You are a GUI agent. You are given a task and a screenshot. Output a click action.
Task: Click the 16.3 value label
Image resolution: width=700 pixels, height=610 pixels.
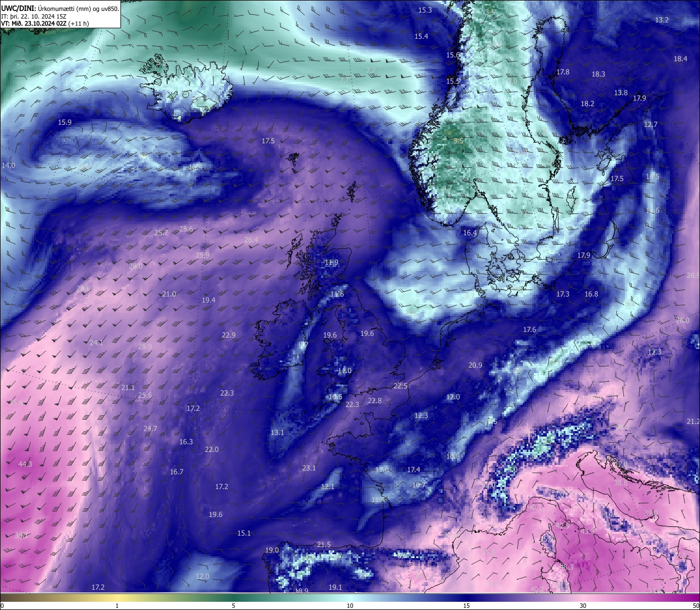[x=186, y=441]
